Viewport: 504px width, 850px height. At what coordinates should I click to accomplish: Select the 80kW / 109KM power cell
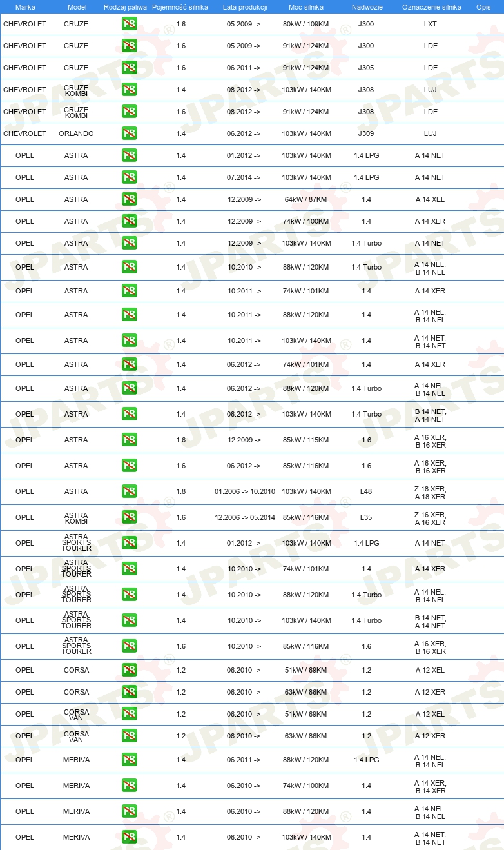coord(306,24)
